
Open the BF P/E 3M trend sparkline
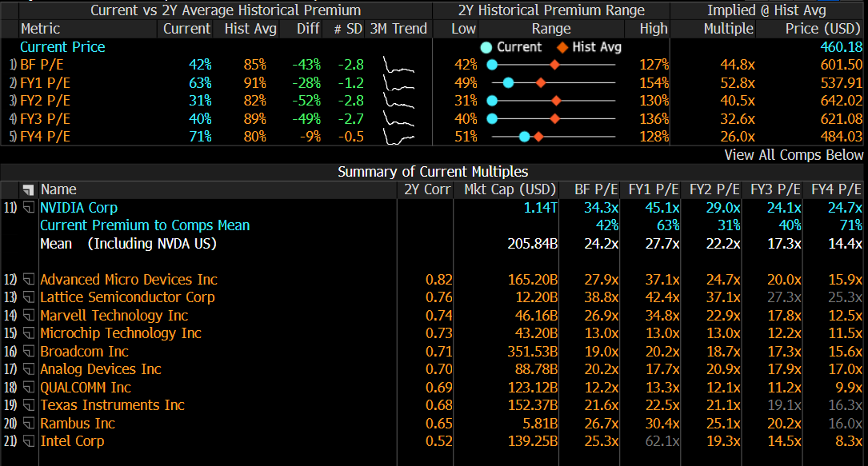(x=398, y=66)
